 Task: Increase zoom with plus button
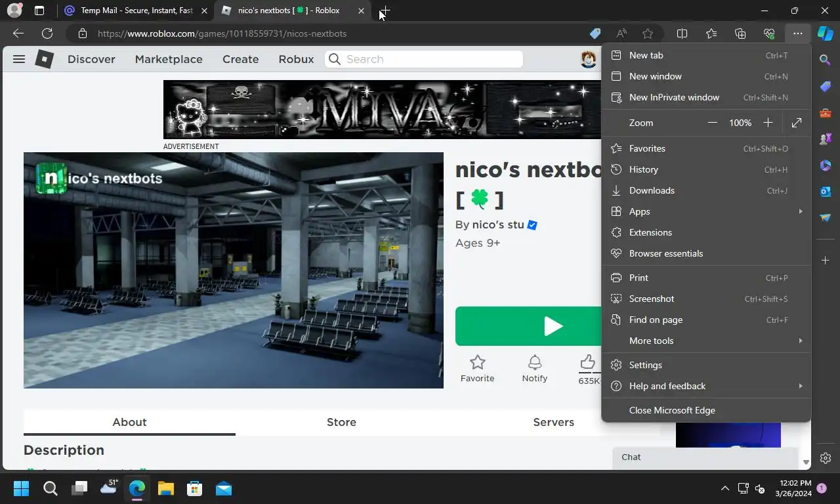coord(768,123)
